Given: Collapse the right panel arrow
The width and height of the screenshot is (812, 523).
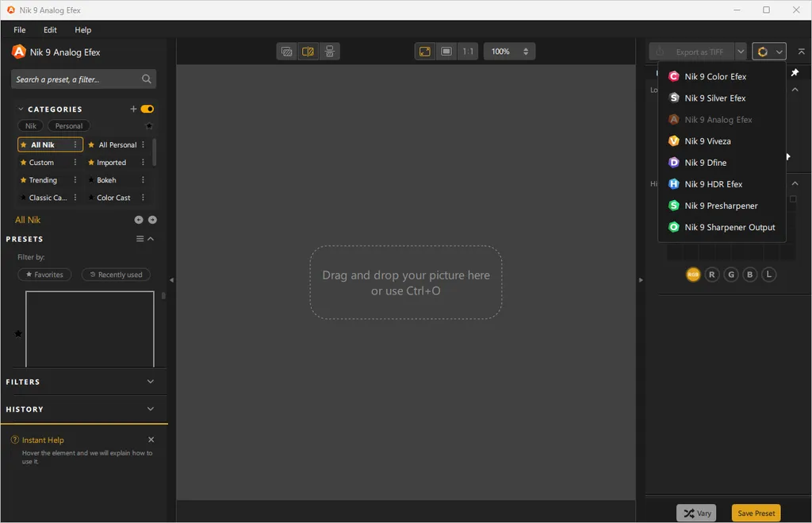Looking at the screenshot, I should click(641, 280).
